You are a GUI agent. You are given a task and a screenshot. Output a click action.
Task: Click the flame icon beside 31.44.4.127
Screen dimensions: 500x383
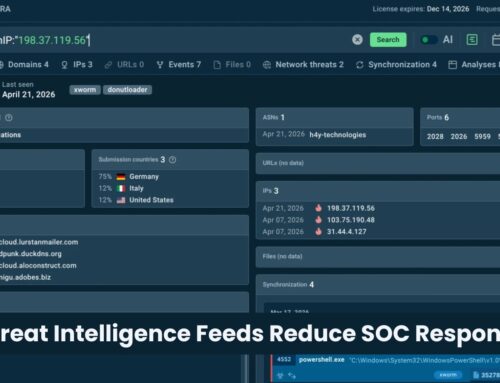319,231
